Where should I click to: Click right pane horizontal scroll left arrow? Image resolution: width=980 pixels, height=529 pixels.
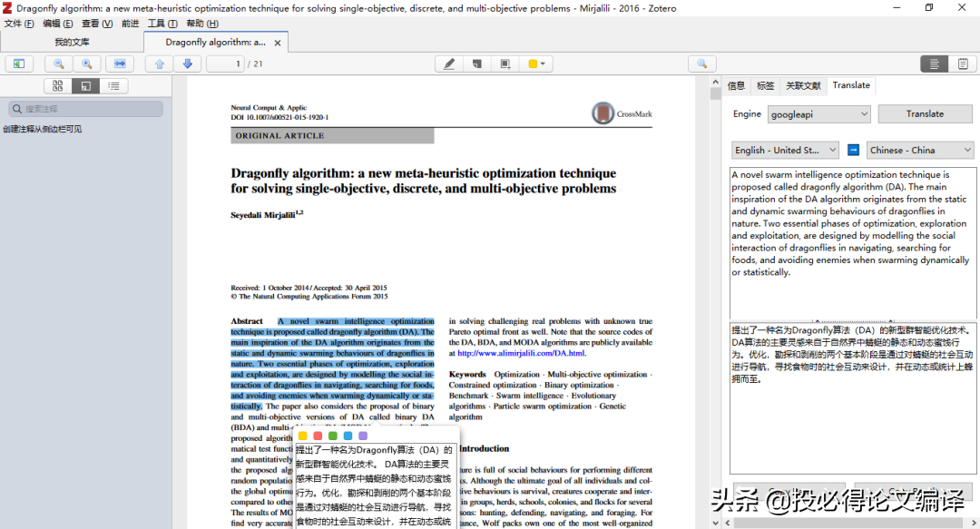tap(728, 522)
